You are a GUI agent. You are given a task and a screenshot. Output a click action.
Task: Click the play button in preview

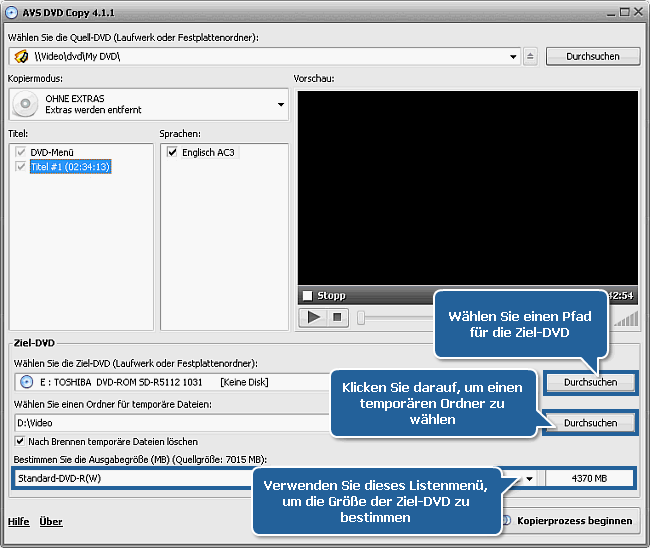coord(313,318)
